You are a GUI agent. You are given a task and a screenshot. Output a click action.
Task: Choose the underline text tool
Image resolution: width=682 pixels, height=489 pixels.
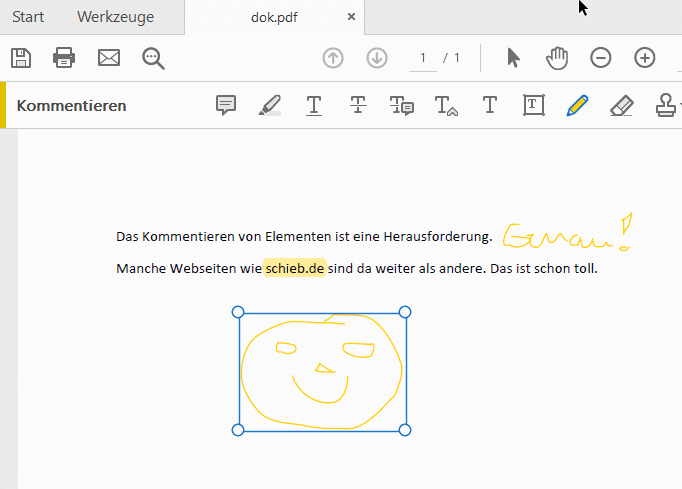pos(314,105)
